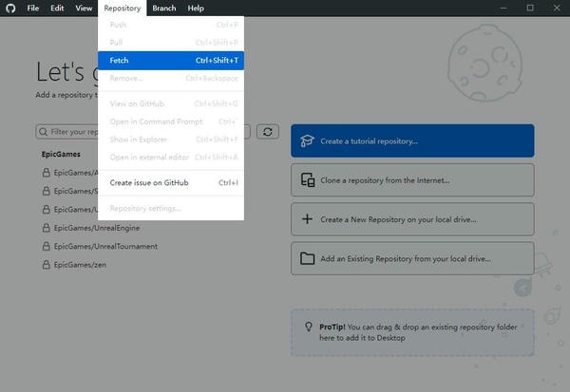Click Create a New Repository button
570x392 pixels.
412,219
